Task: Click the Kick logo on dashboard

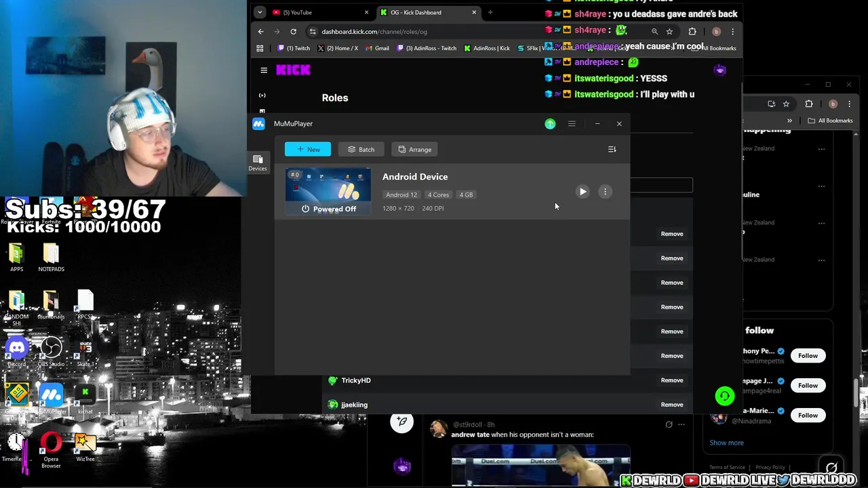Action: [293, 70]
